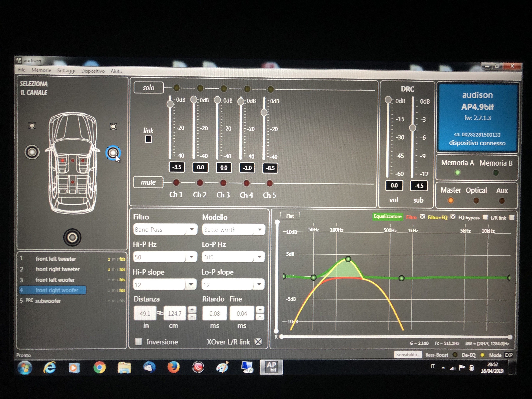Open the Modello Butterworth dropdown
532x399 pixels.
click(x=234, y=230)
